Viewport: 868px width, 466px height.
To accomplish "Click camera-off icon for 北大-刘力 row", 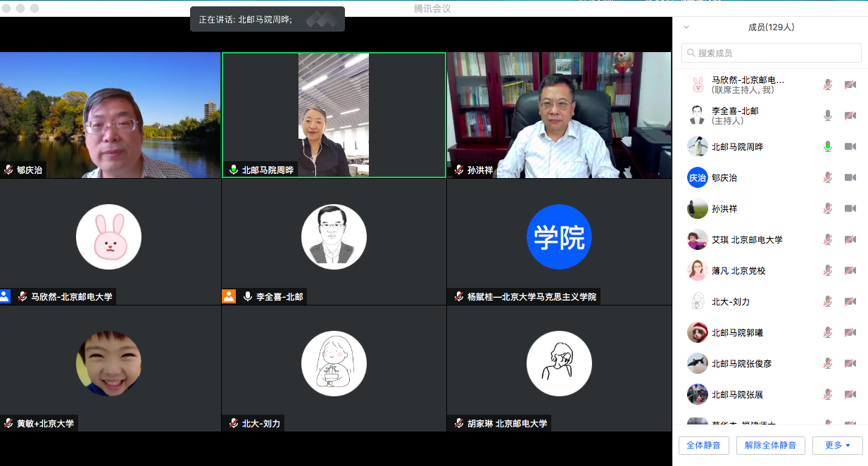I will point(850,301).
